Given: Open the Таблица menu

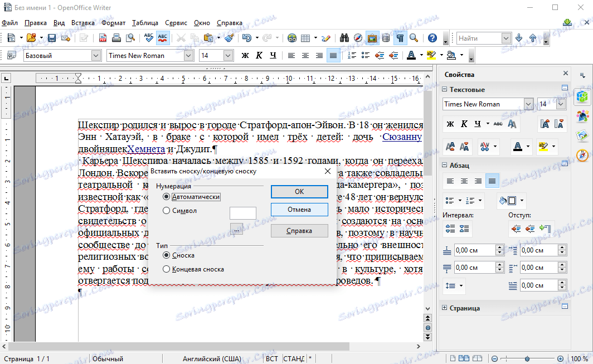Looking at the screenshot, I should [143, 23].
